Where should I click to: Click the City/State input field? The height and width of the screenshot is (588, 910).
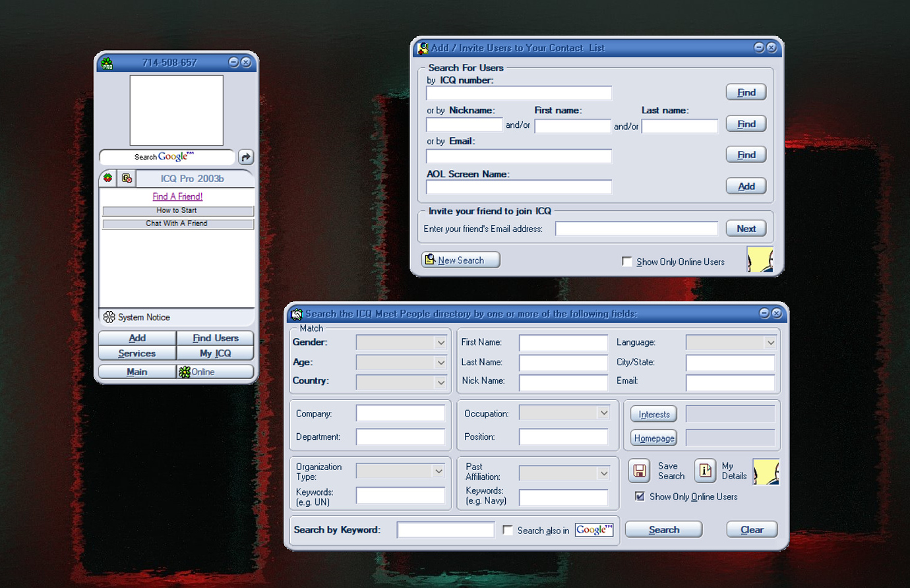coord(730,363)
